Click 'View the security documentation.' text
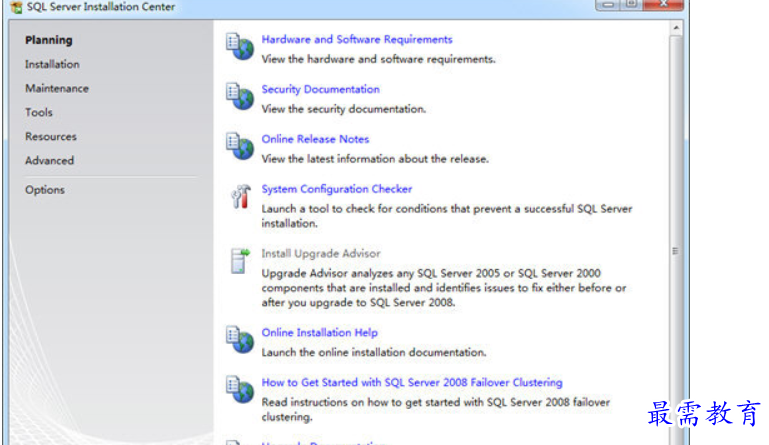The width and height of the screenshot is (769, 445). pos(343,109)
